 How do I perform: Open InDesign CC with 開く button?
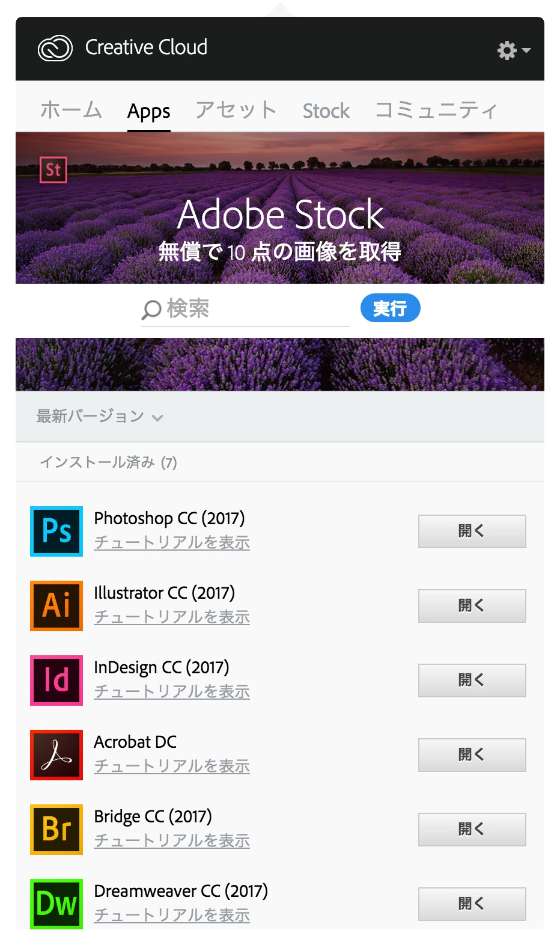tap(472, 680)
